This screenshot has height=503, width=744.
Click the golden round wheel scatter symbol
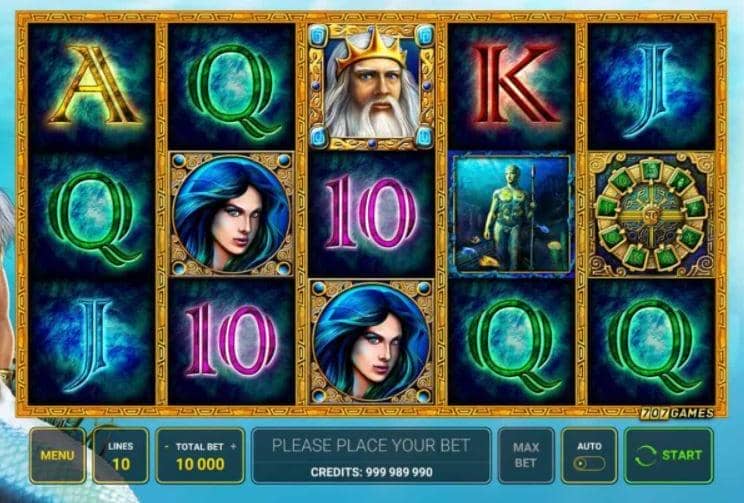pos(651,214)
